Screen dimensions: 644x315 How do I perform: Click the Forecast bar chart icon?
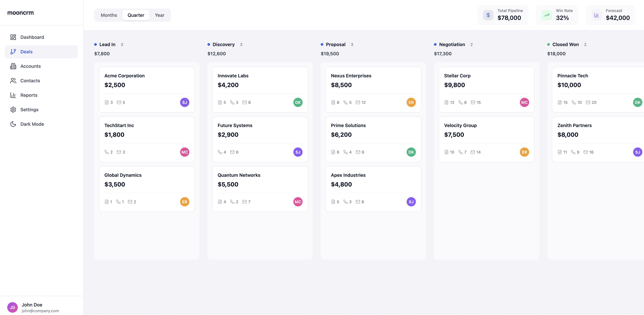[x=596, y=15]
